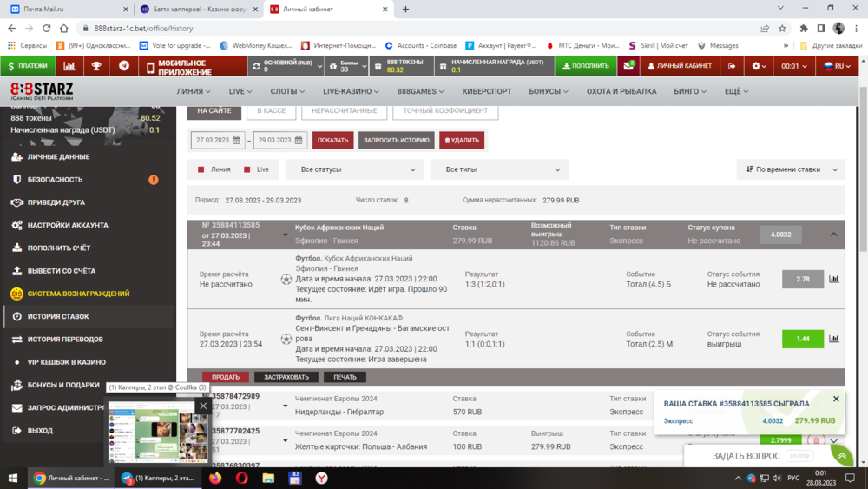
Task: Switch to the Нерассчитанные tab
Action: tap(345, 111)
